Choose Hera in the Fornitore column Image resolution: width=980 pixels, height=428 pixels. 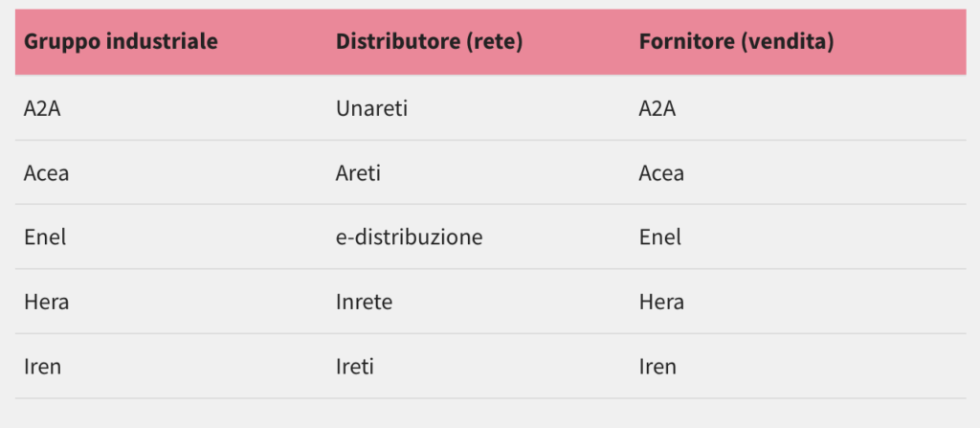[x=661, y=302]
